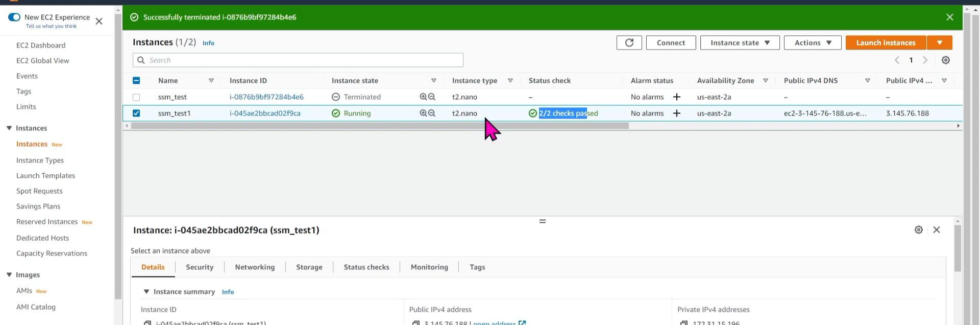Go to next page of instances
980x325 pixels.
[925, 60]
